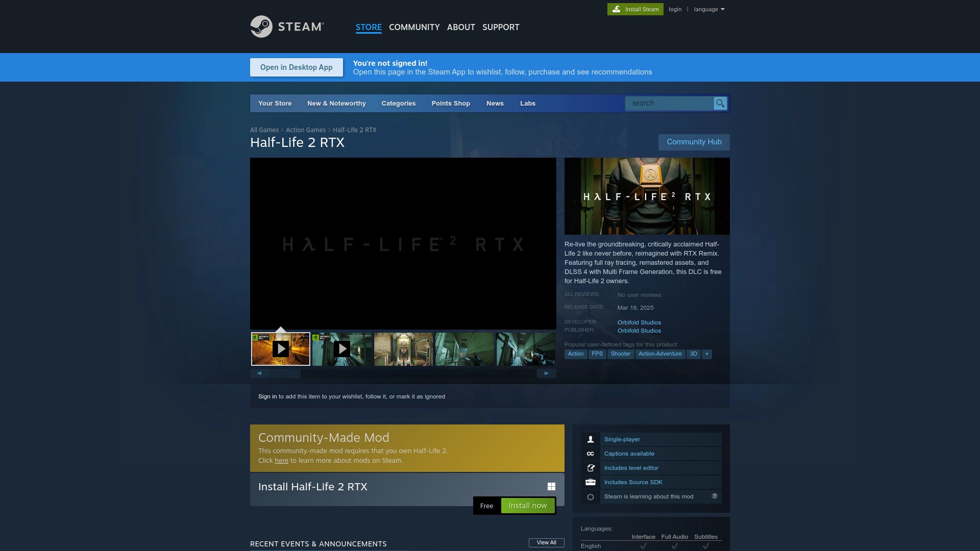
Task: Open the SUPPORT page
Action: coord(501,27)
